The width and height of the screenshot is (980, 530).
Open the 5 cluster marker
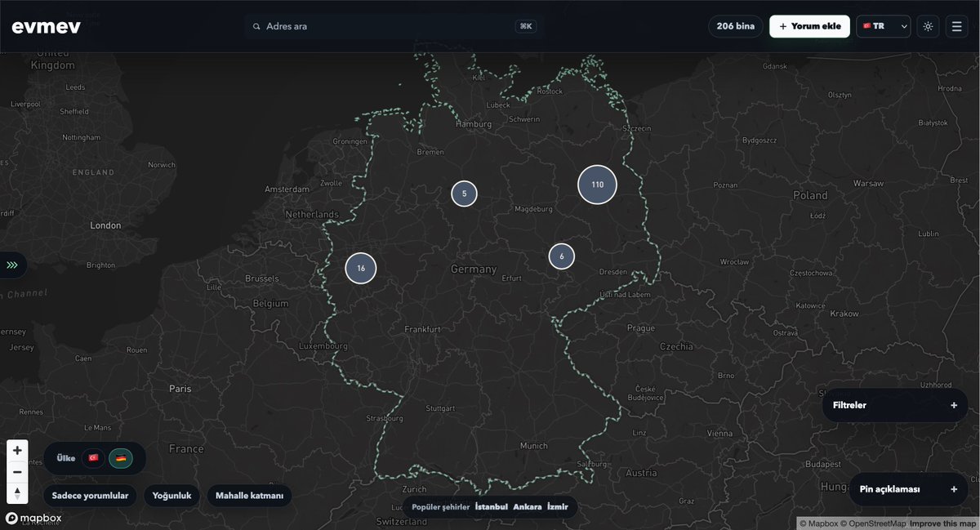(464, 194)
